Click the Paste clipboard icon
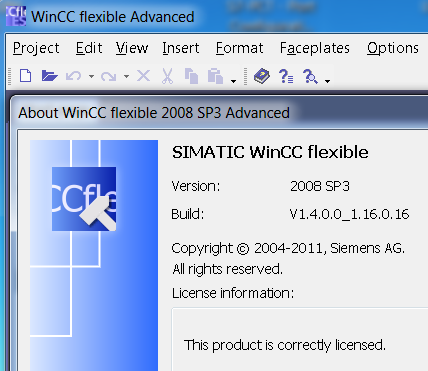The width and height of the screenshot is (428, 371). tap(215, 76)
